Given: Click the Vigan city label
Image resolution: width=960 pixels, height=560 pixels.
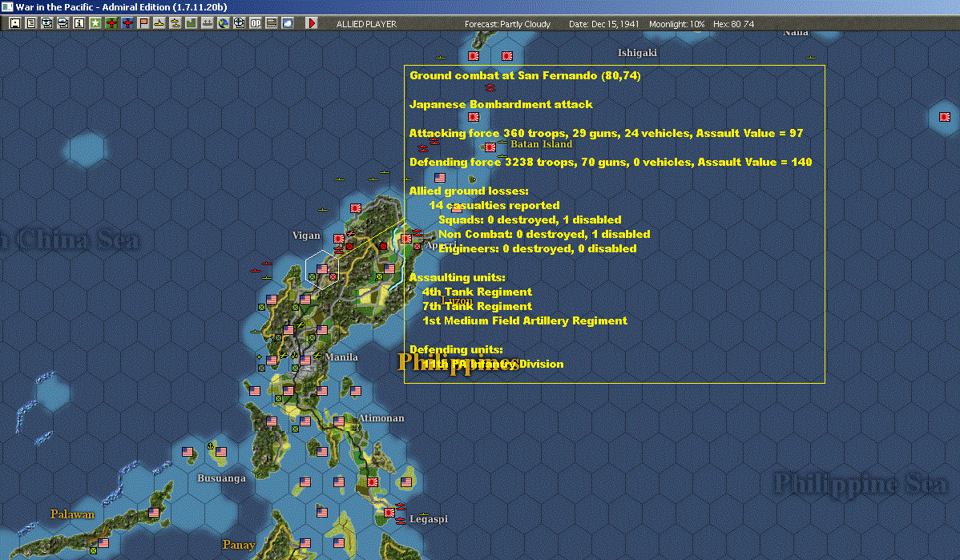Looking at the screenshot, I should (x=306, y=235).
